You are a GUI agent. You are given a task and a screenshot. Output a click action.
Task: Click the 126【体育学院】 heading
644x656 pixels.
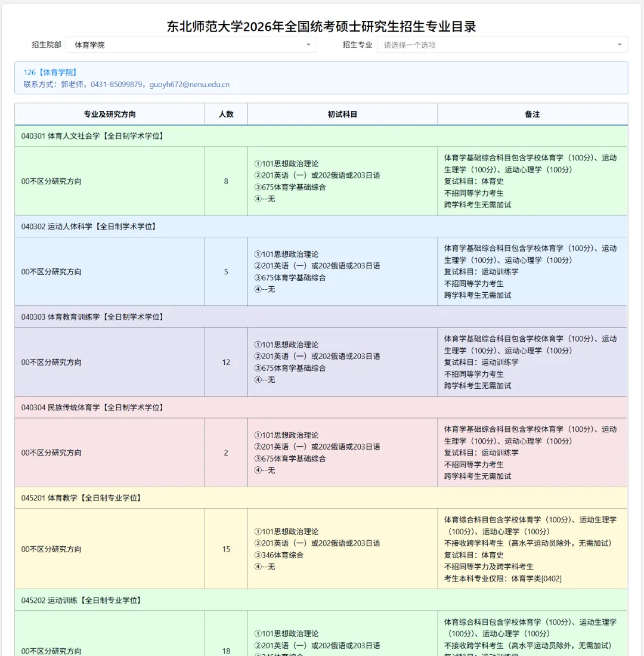click(x=50, y=72)
